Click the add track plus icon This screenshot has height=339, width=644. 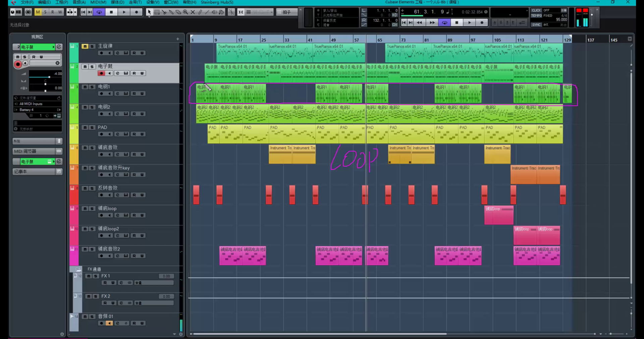(177, 39)
